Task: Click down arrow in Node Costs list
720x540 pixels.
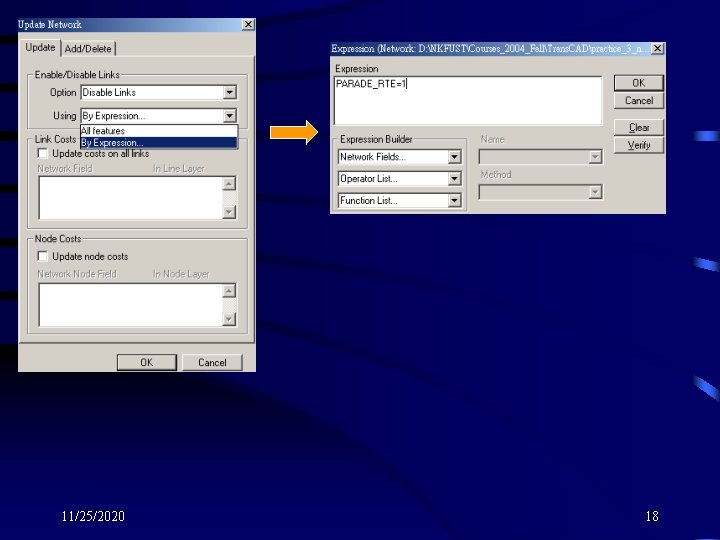Action: point(229,319)
